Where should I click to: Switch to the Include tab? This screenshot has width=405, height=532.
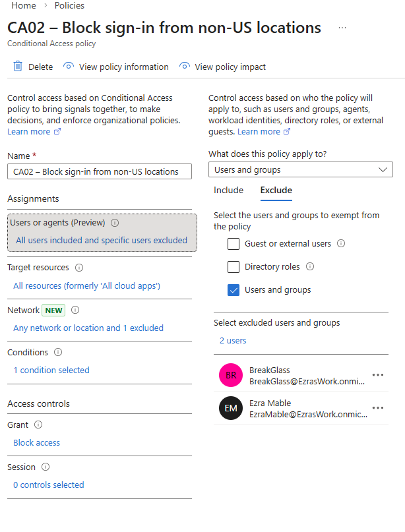click(228, 191)
